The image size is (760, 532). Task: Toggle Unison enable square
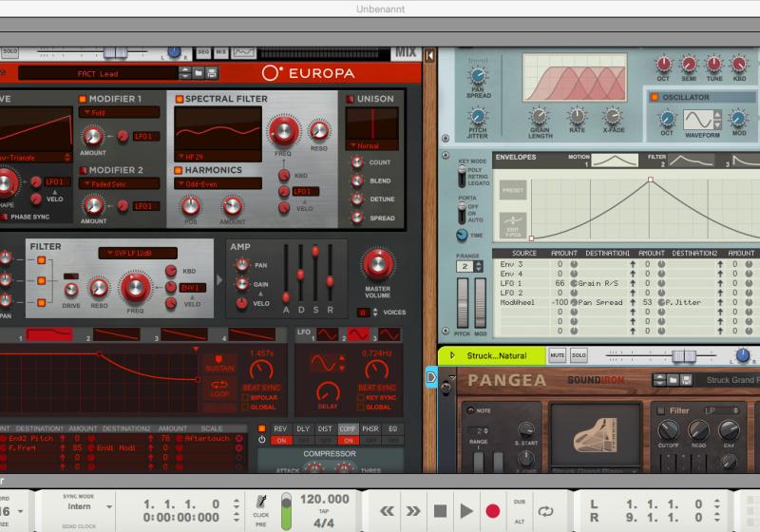coord(350,99)
